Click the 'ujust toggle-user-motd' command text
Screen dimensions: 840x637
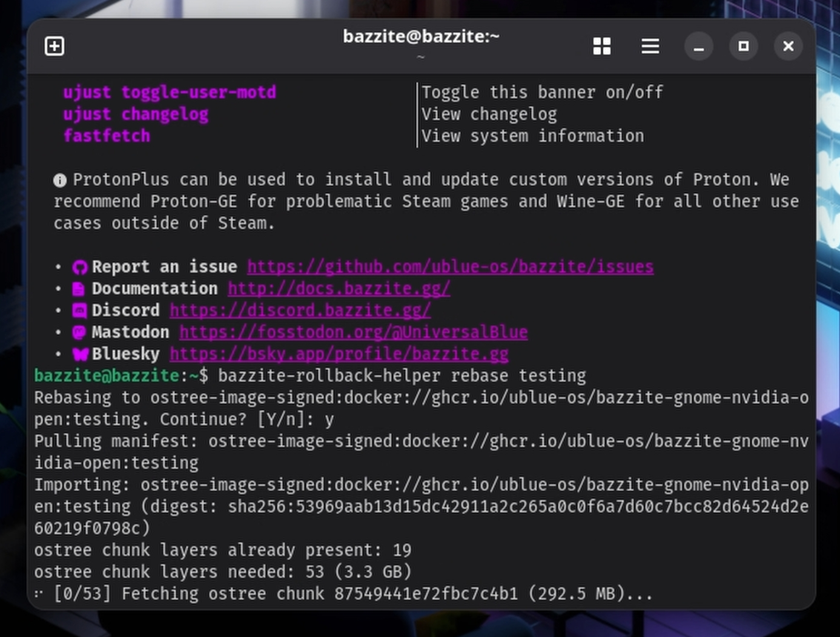pyautogui.click(x=170, y=93)
